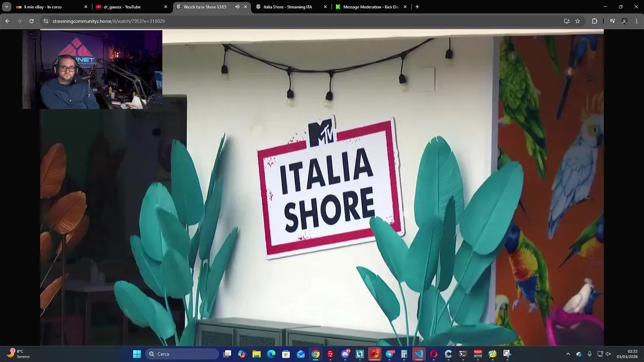
Task: Go back to the previous page
Action: tap(7, 21)
